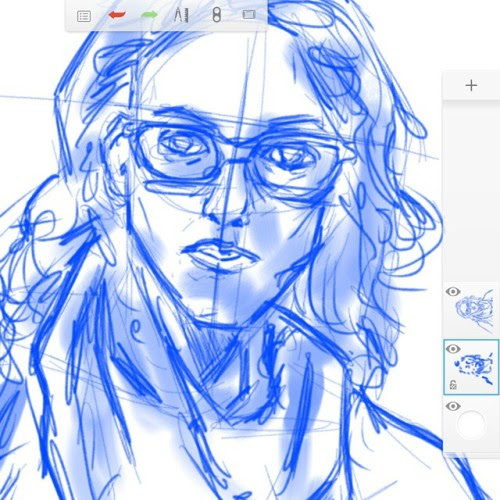
Task: Undo with the red left arrow
Action: (x=117, y=15)
